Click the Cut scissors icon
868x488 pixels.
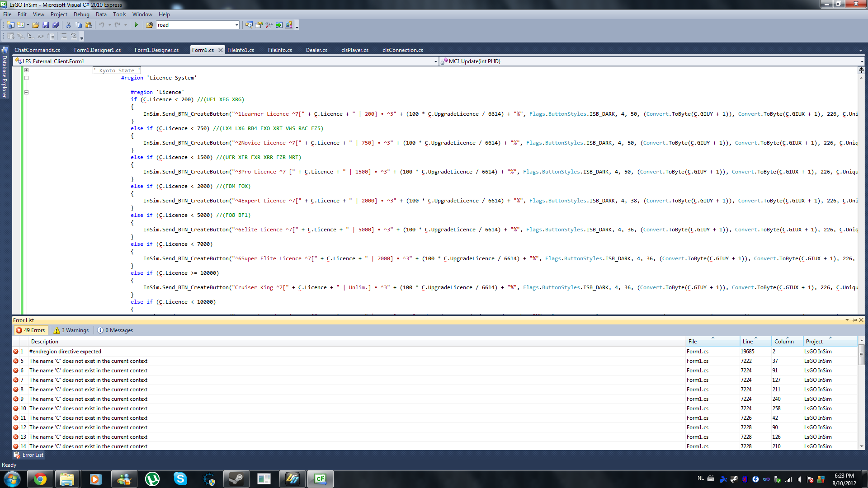click(x=68, y=25)
